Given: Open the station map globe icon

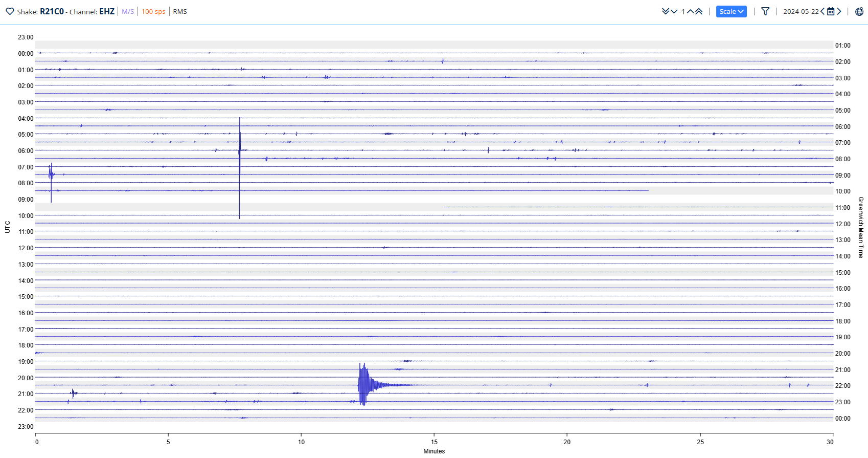Looking at the screenshot, I should coord(859,11).
